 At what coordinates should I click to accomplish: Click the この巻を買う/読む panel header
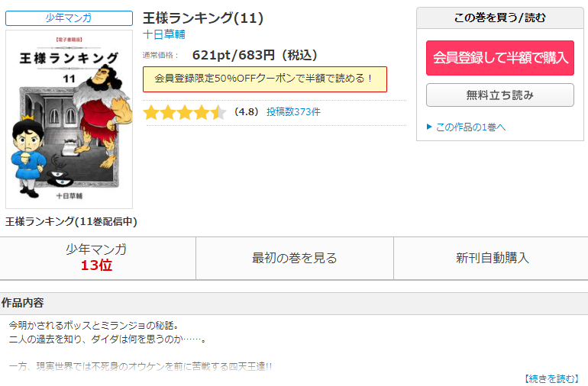pyautogui.click(x=500, y=18)
